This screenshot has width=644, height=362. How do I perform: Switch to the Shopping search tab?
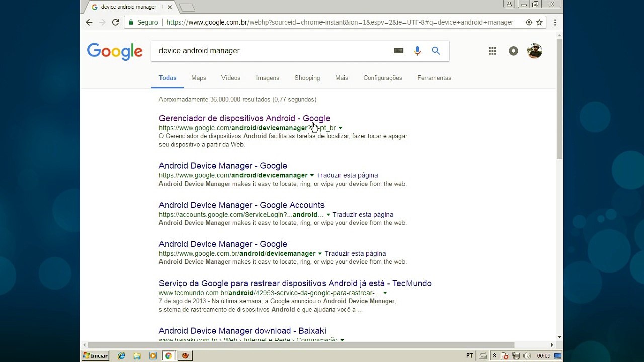pos(307,78)
